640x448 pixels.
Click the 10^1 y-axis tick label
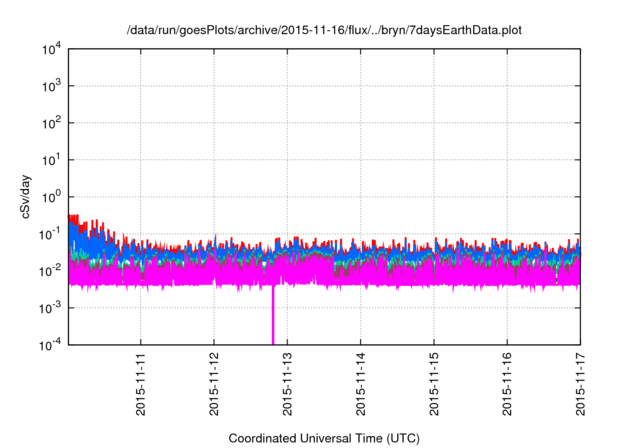51,160
